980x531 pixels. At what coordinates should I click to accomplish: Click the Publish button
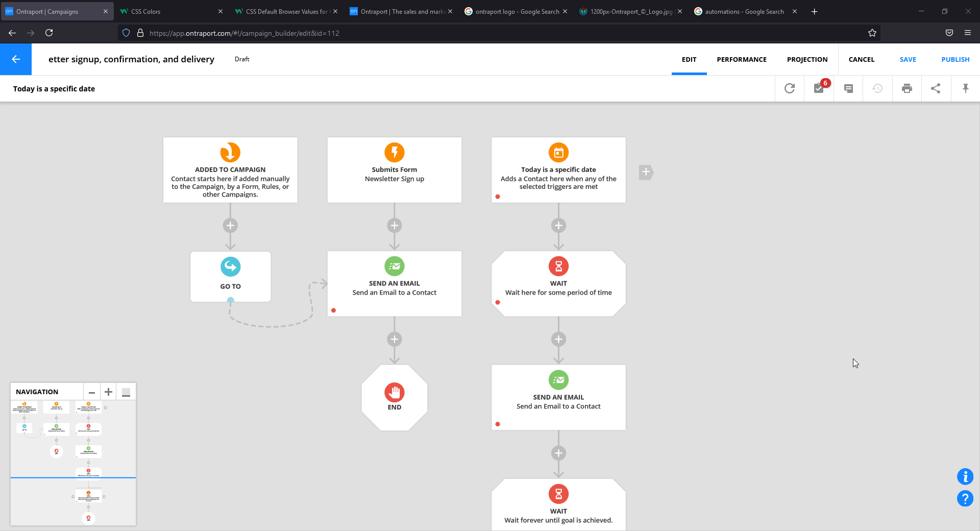tap(955, 59)
